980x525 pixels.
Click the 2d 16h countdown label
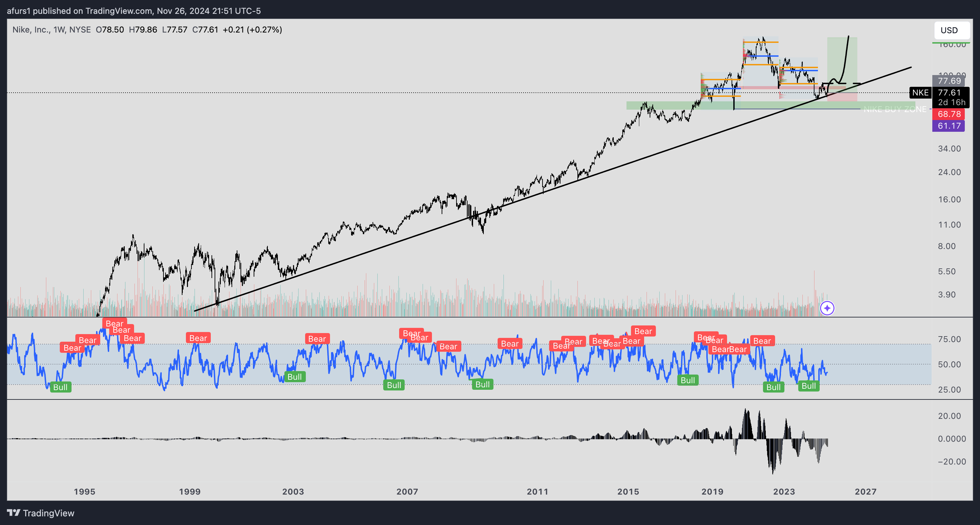tap(951, 102)
